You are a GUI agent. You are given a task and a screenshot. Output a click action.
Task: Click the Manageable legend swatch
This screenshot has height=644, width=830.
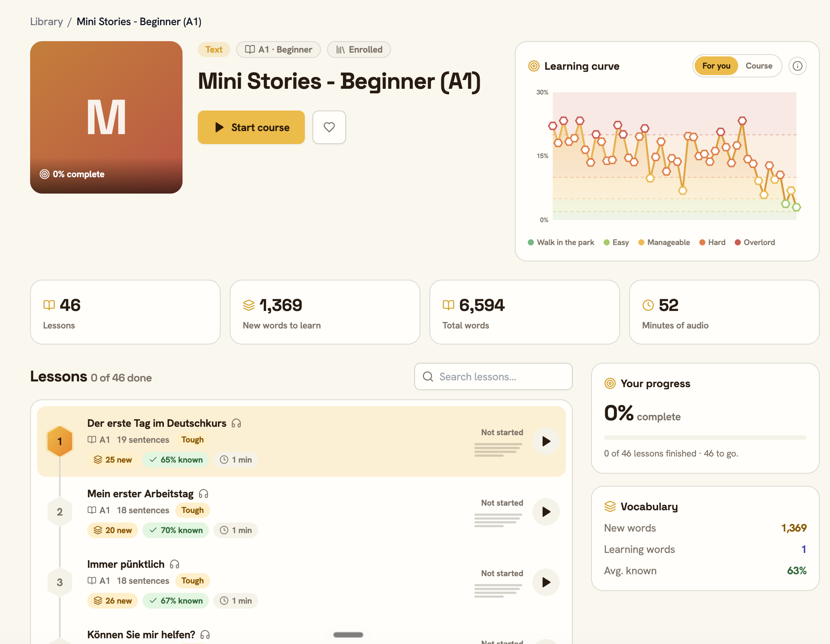pyautogui.click(x=641, y=242)
